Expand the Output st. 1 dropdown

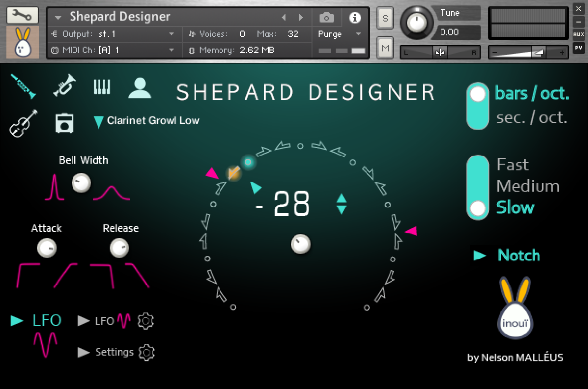click(171, 34)
